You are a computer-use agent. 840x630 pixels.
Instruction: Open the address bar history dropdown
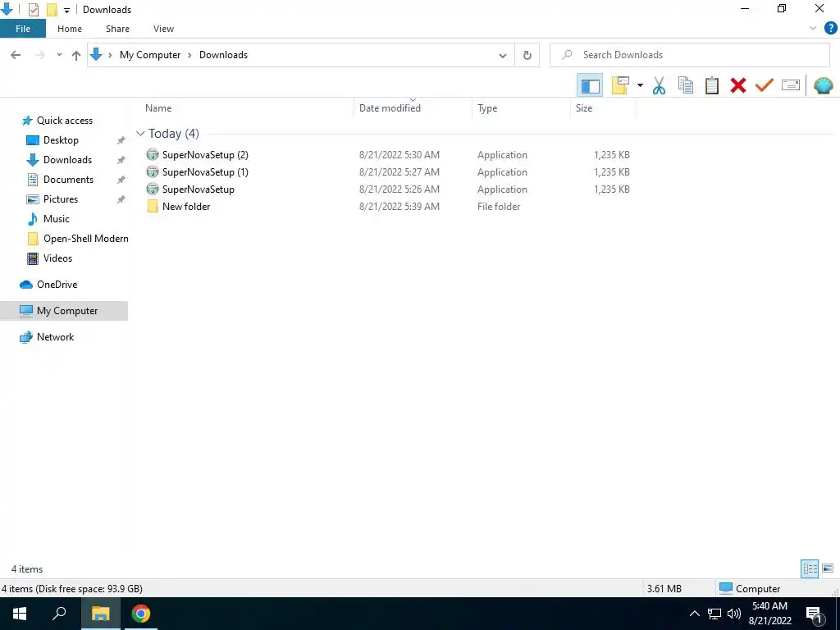pos(503,55)
